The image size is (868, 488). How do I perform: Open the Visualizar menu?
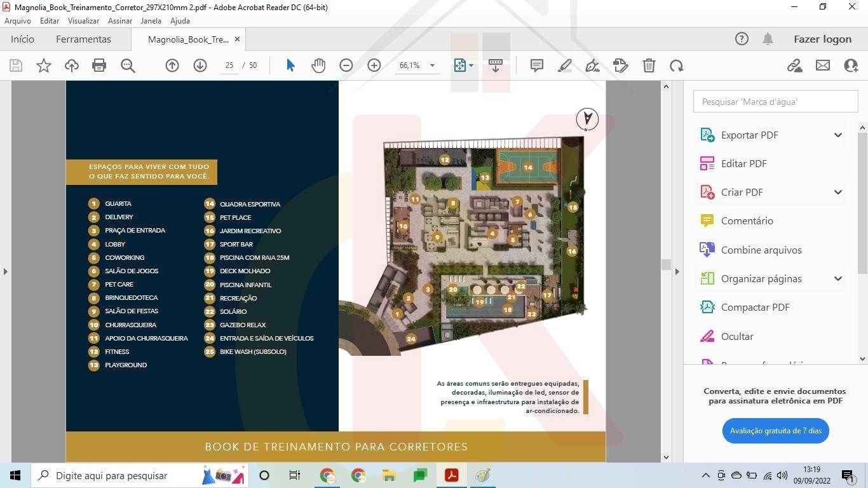click(84, 21)
